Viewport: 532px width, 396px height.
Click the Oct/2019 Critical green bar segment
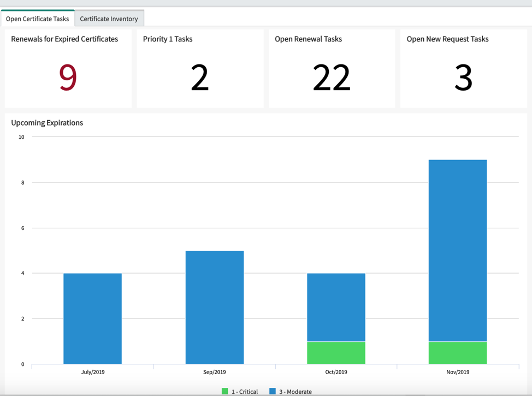(336, 353)
